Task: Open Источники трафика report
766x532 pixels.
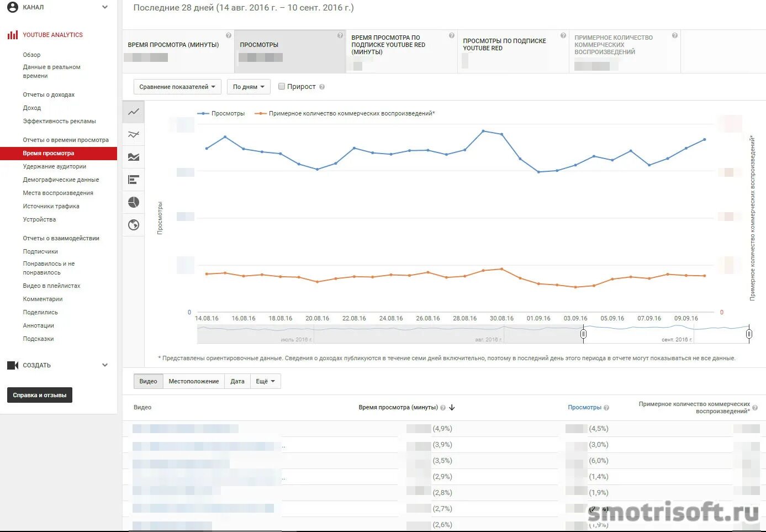Action: coord(51,206)
